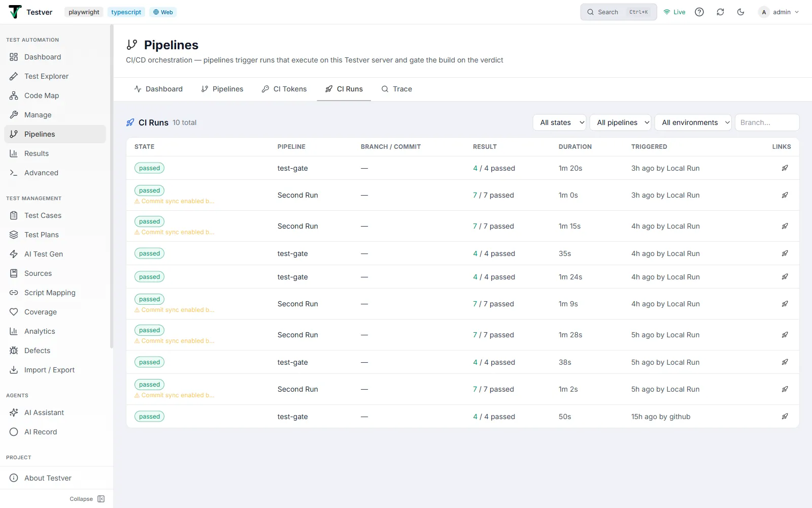Open run link for 1m 9s run
Screen dimensions: 812x508
785,304
